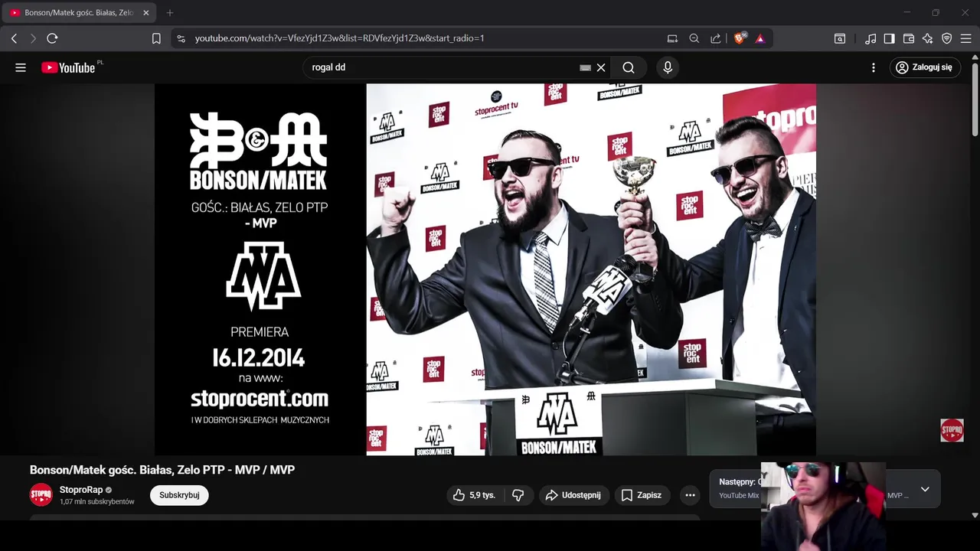Open Leo AI assistant sparkle icon
This screenshot has height=551, width=980.
point(928,38)
